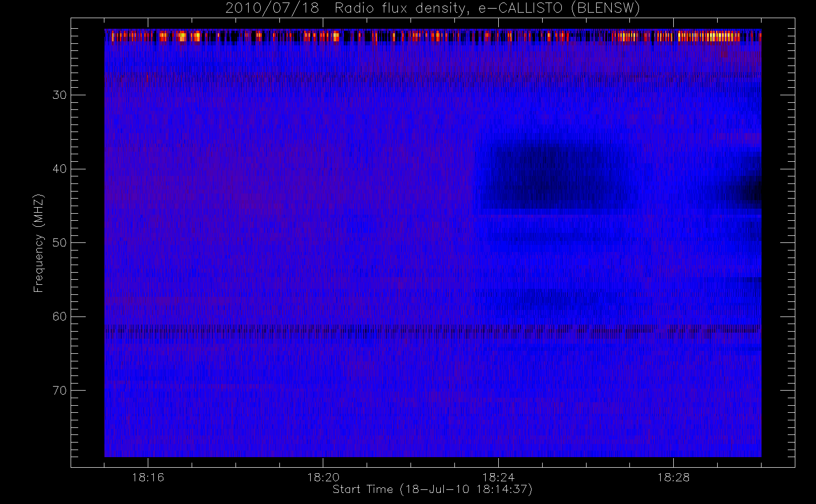Click the bright yellow burst band at top right
This screenshot has width=816, height=504.
click(709, 36)
